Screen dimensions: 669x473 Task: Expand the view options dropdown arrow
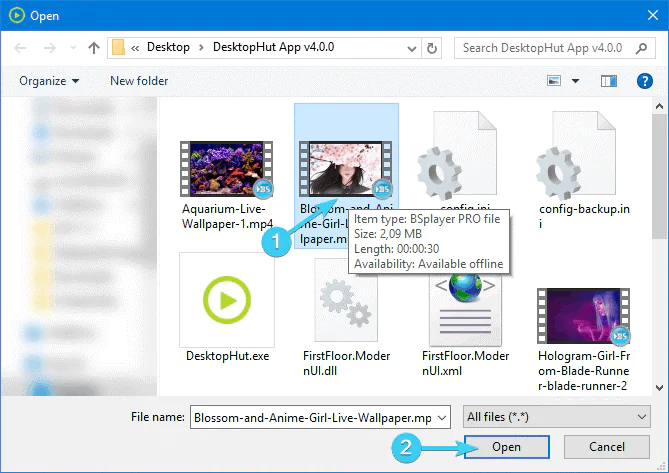pos(574,81)
